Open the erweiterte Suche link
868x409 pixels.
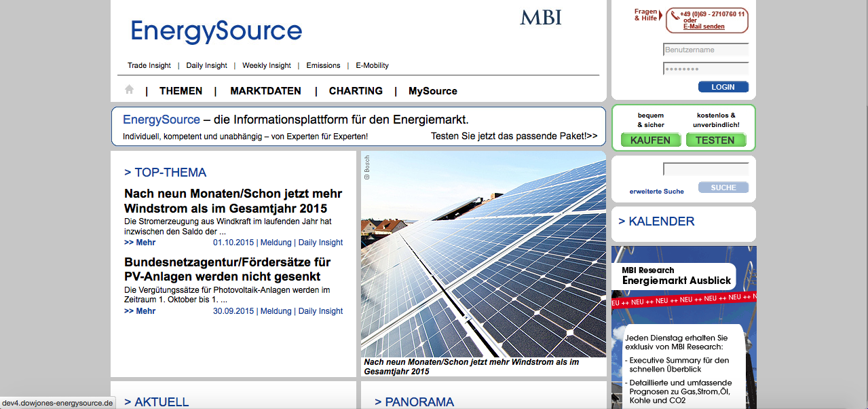(x=657, y=192)
